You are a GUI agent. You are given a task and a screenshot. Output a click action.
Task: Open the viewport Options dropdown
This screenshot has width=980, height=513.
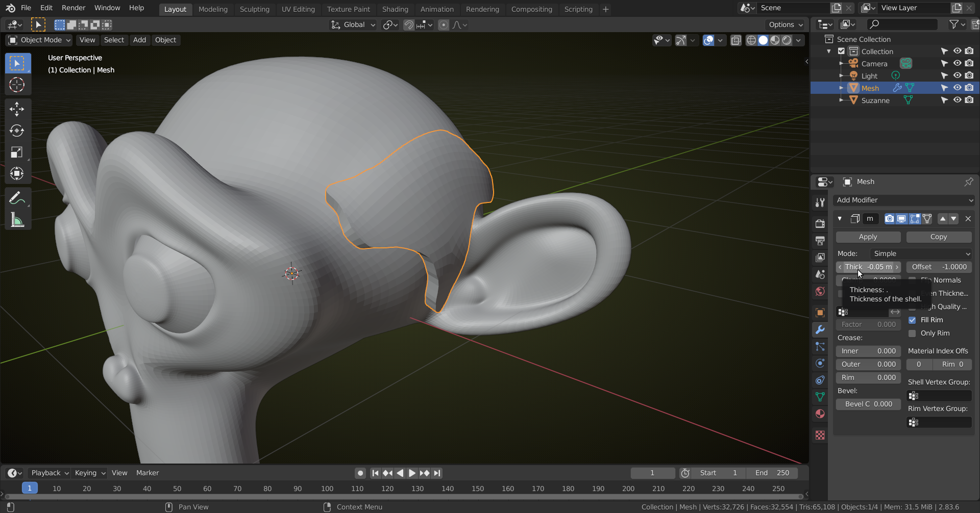[785, 25]
